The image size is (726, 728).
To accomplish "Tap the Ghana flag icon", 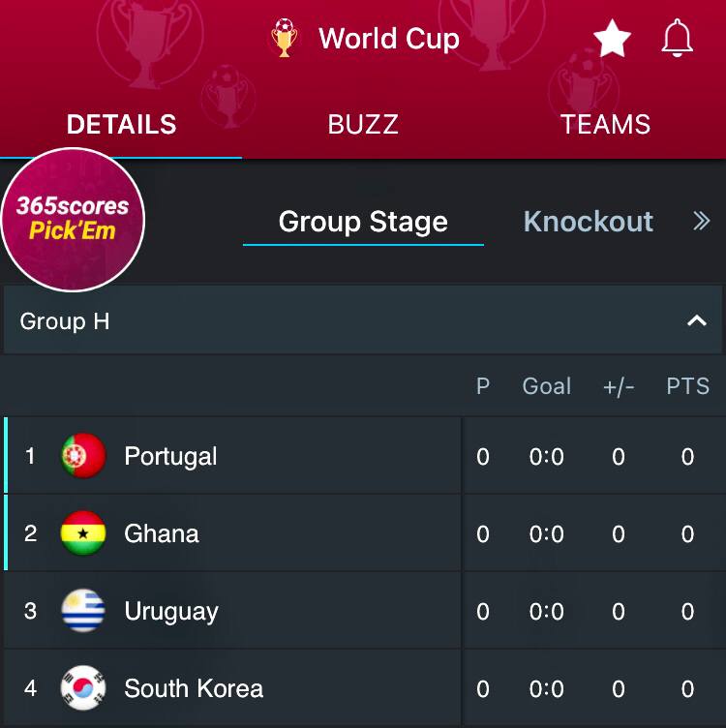I will pos(83,533).
